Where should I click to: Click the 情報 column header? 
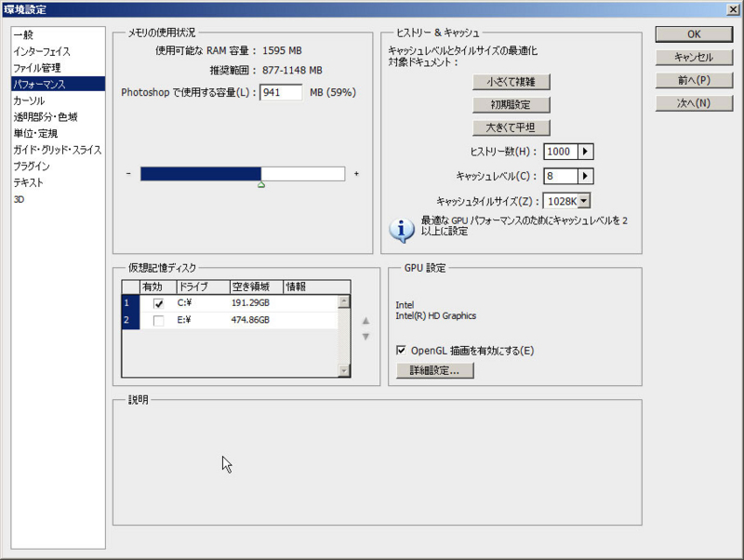coord(316,287)
